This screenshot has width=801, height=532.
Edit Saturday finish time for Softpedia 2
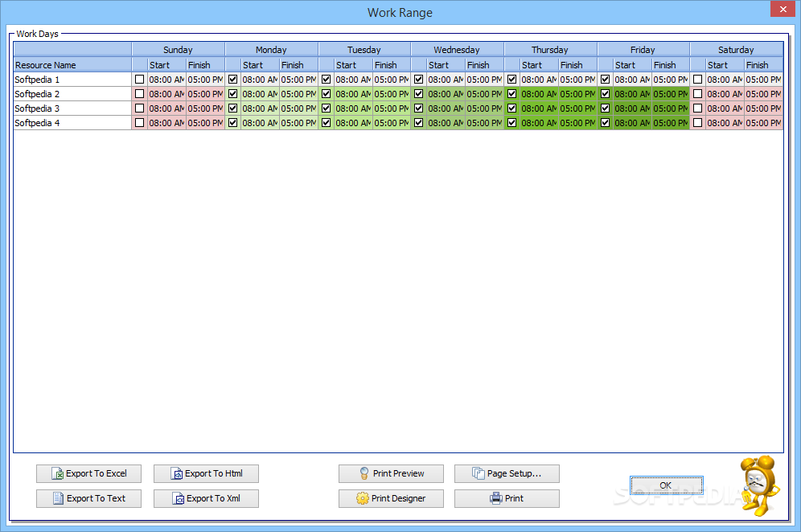coord(764,94)
